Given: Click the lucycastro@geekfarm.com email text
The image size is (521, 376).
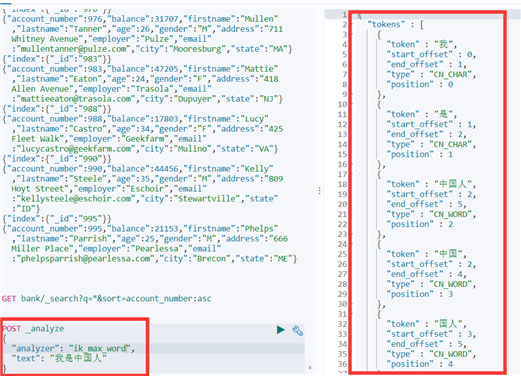Looking at the screenshot, I should point(76,149).
